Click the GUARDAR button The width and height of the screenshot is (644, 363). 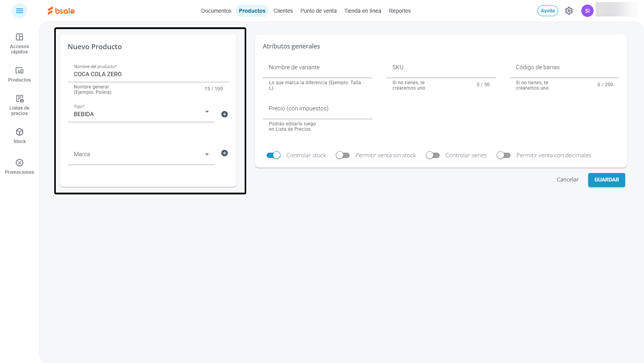pyautogui.click(x=607, y=180)
